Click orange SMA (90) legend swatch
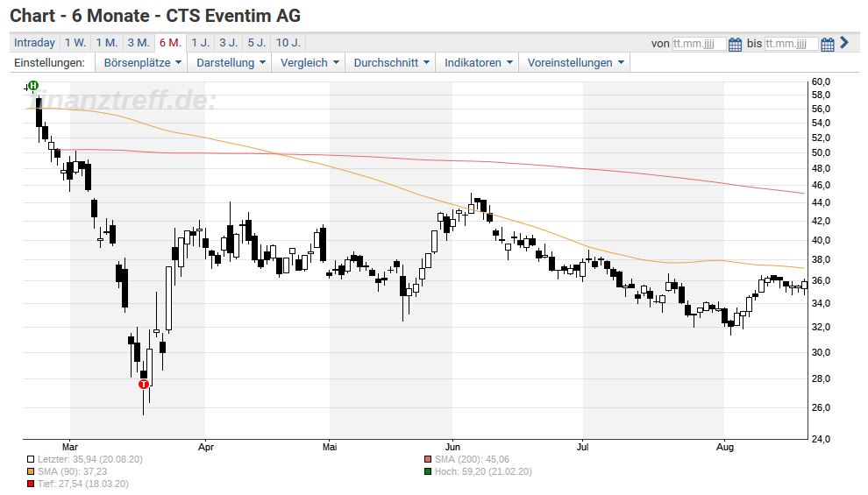The width and height of the screenshot is (868, 495). (x=31, y=471)
